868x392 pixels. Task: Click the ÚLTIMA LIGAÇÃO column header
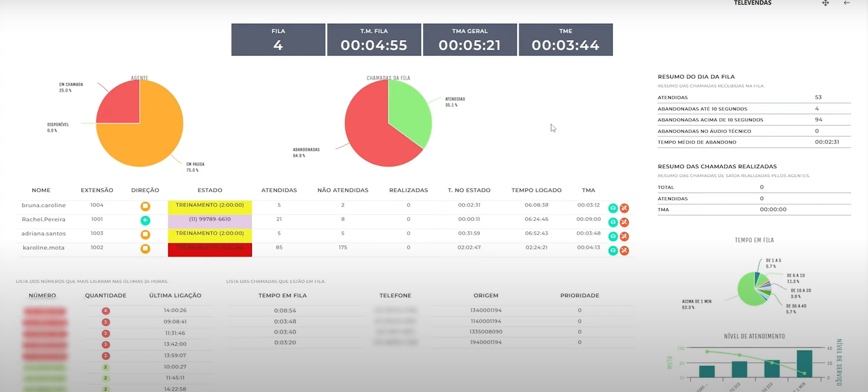coord(175,295)
